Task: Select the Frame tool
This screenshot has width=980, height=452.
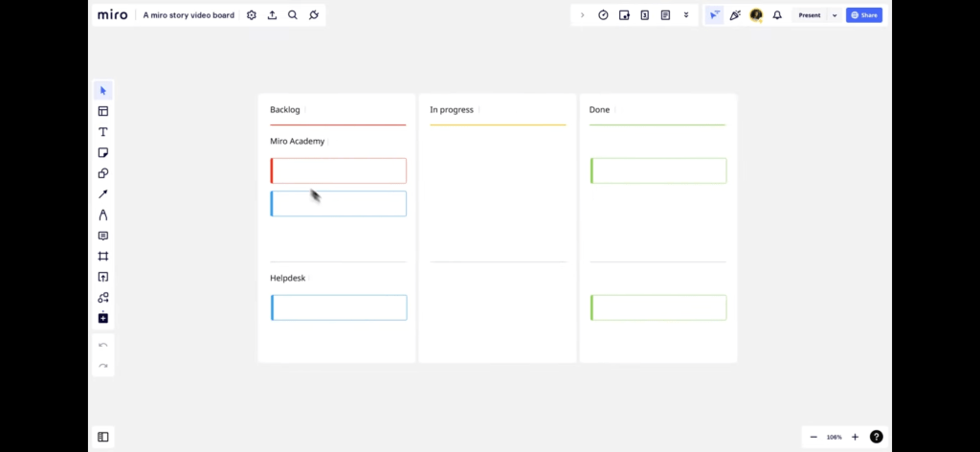Action: tap(103, 257)
